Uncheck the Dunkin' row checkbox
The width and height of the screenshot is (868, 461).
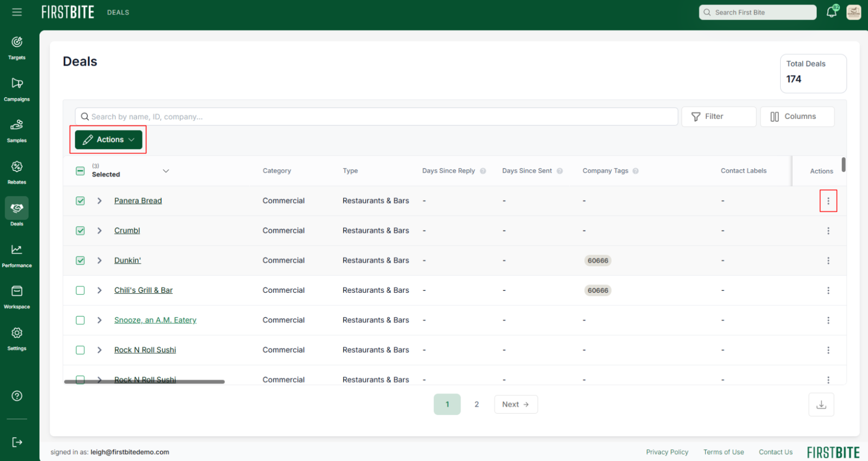point(80,260)
